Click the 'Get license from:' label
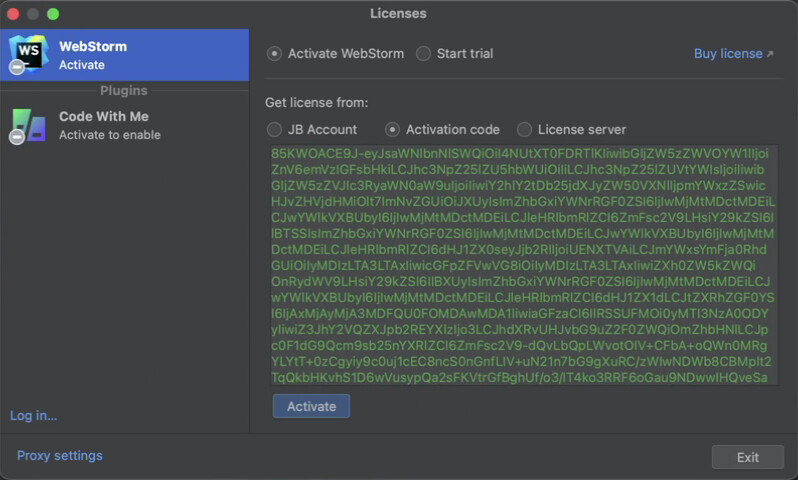This screenshot has height=480, width=798. [x=317, y=103]
